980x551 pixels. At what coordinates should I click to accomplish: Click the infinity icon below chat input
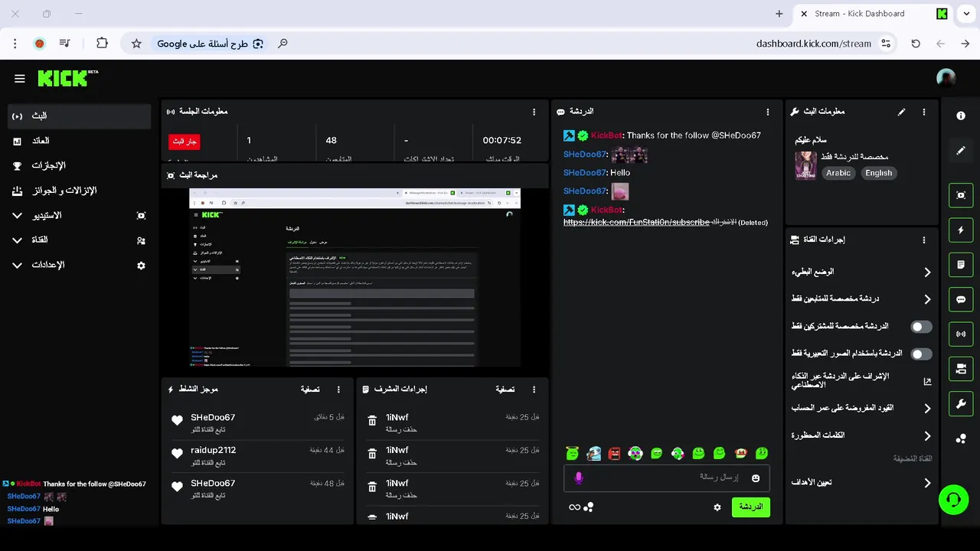[574, 507]
